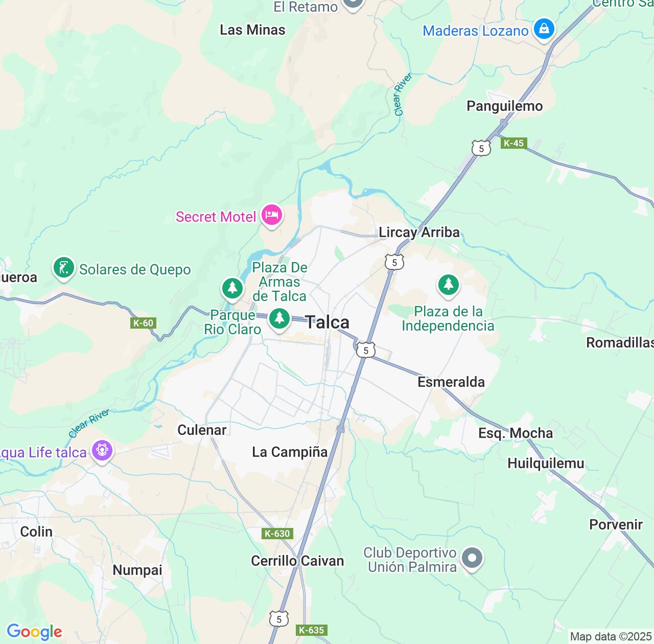This screenshot has height=644, width=654.
Task: Open the Solares de Quepo golf marker
Action: (x=63, y=269)
